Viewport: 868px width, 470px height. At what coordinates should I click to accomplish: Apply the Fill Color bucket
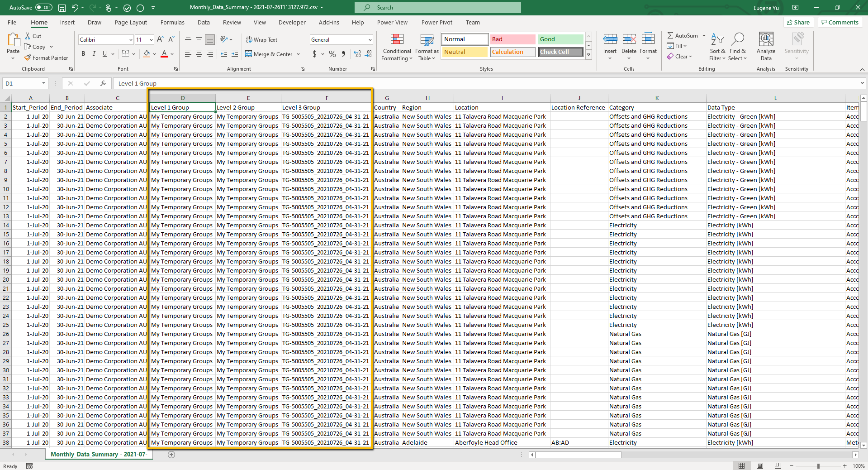(x=147, y=54)
